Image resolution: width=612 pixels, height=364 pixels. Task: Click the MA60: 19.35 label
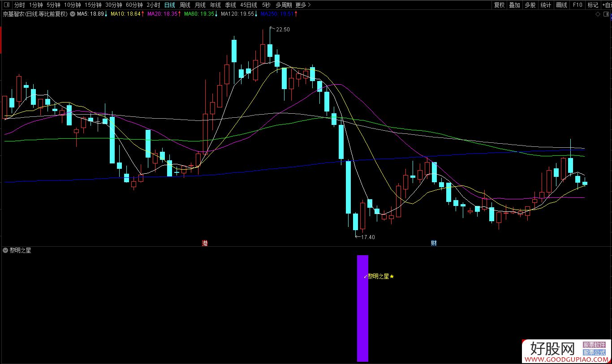[x=201, y=14]
